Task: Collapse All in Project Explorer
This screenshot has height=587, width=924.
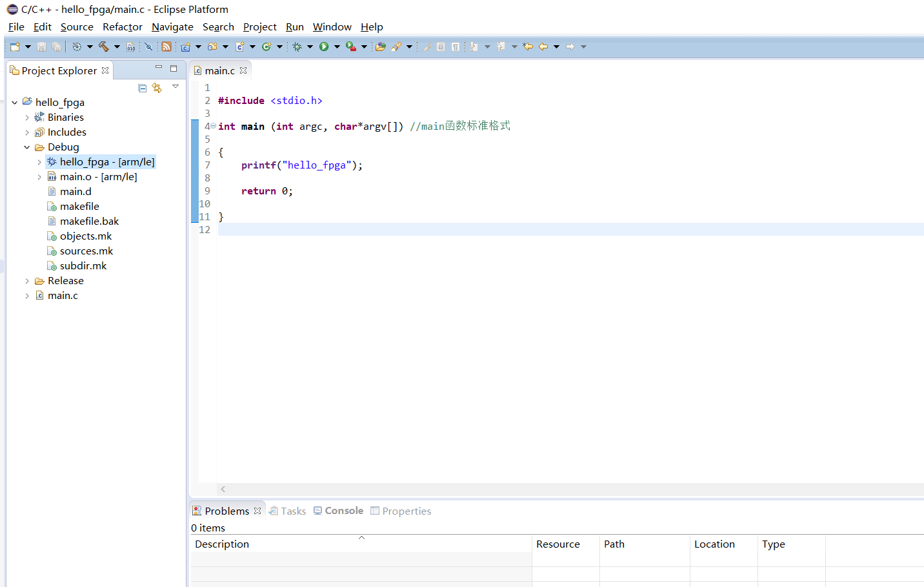Action: [142, 88]
